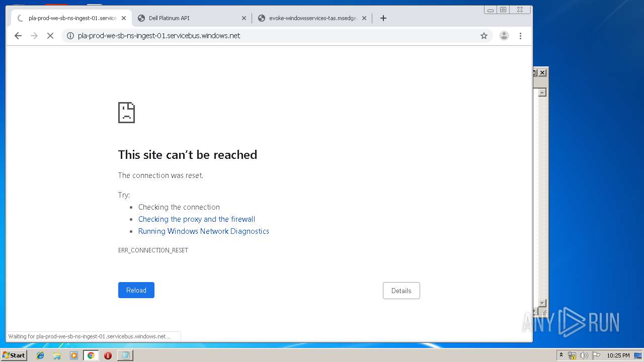Select the pla-prod-we-sb-ns-ingest-01 tab

coord(71,18)
